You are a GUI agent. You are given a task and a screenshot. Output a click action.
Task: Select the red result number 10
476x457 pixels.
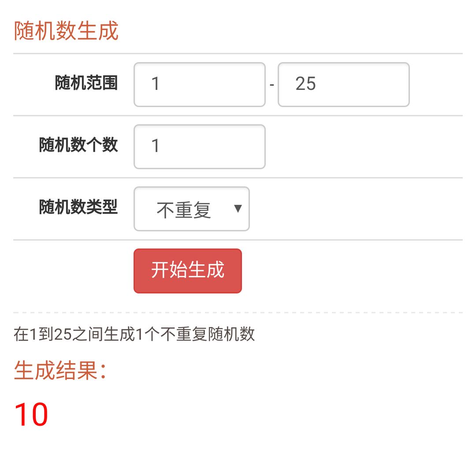pos(31,414)
